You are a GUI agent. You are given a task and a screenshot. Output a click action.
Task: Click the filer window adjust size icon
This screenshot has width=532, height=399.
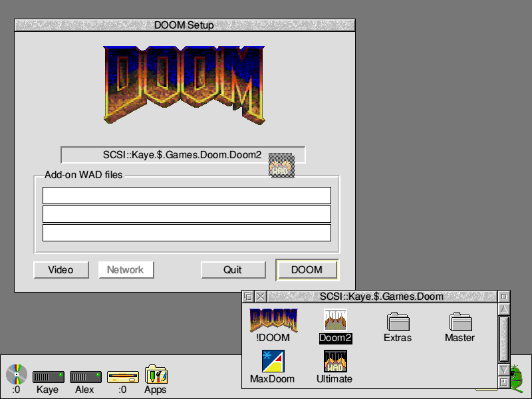coord(504,382)
